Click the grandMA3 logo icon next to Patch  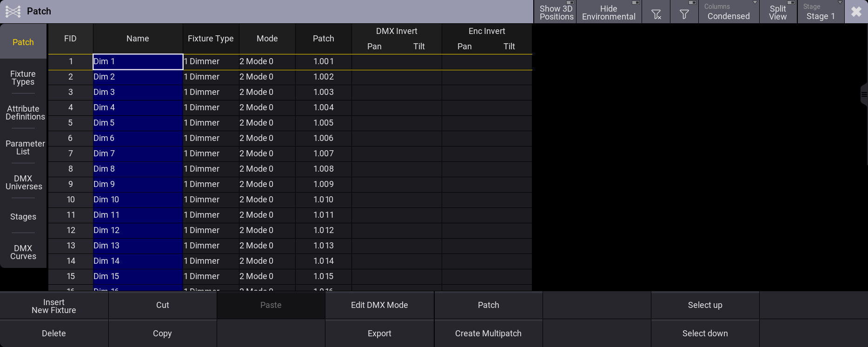13,11
